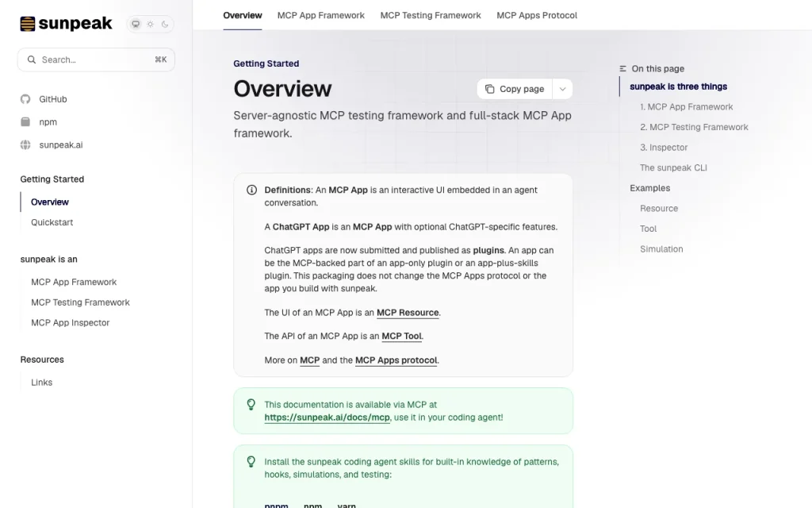
Task: Jump to sunpeak is three things
Action: (679, 87)
